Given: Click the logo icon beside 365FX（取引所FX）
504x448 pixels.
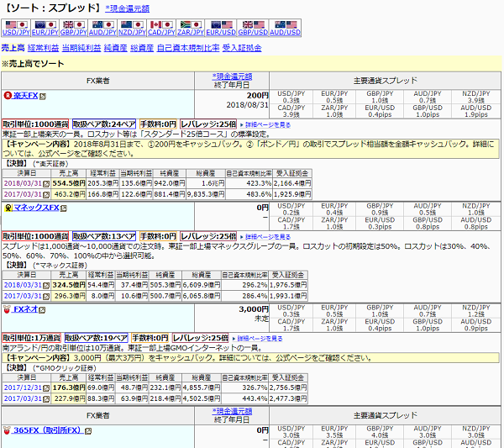Looking at the screenshot, I should (7, 430).
